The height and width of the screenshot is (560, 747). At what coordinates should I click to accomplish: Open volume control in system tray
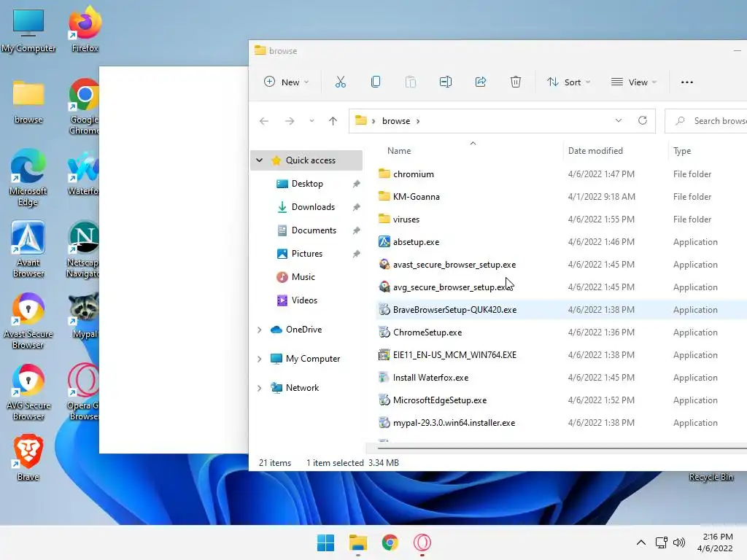pyautogui.click(x=679, y=542)
